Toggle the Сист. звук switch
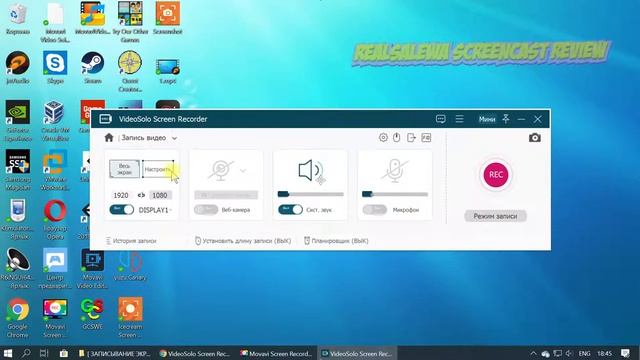Viewport: 640px width, 360px height. coord(290,210)
